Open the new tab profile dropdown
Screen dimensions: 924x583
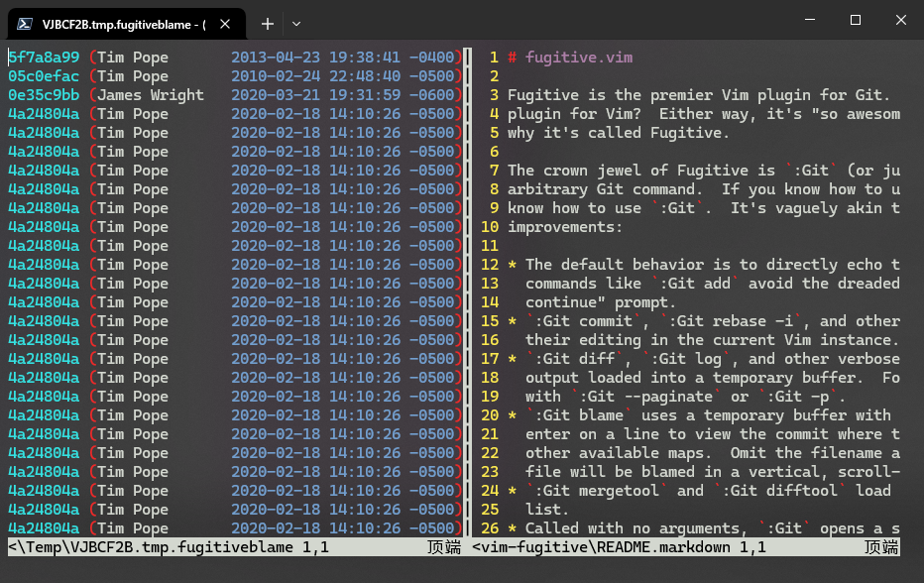point(296,24)
